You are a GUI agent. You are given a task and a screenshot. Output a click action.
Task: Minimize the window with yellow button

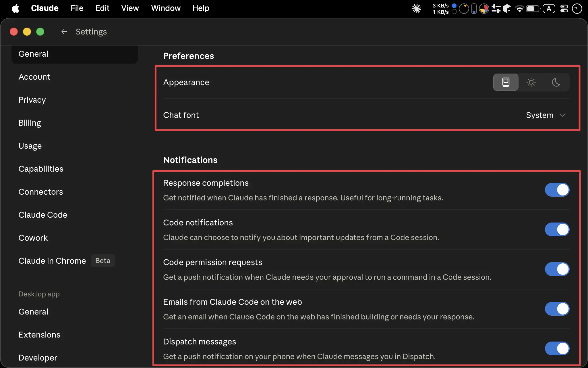tap(27, 32)
